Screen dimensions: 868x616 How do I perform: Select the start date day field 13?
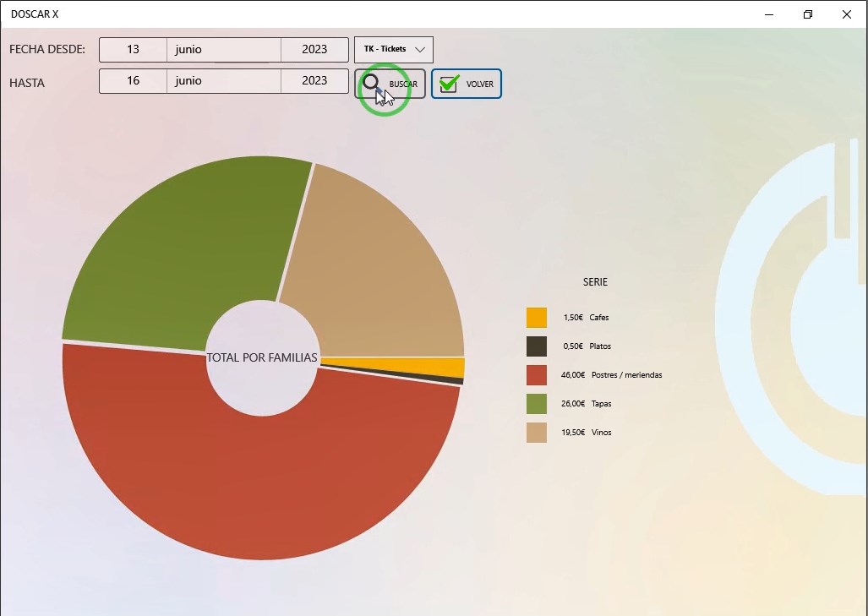(133, 50)
